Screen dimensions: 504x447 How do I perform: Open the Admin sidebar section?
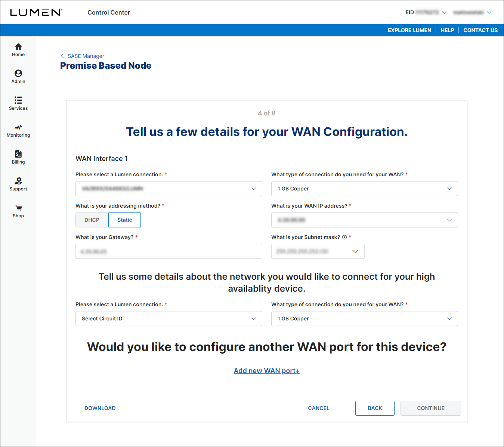click(18, 77)
